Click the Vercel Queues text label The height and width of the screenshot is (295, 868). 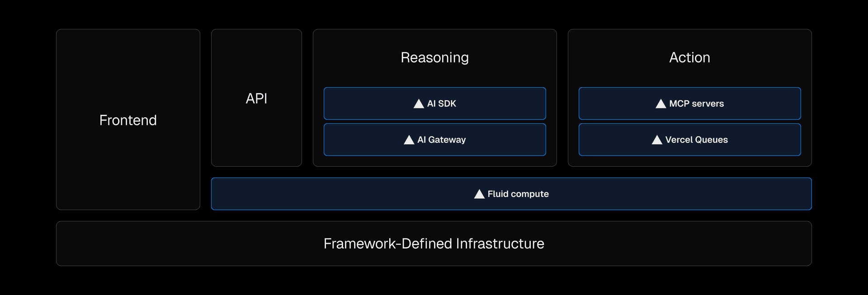point(696,140)
